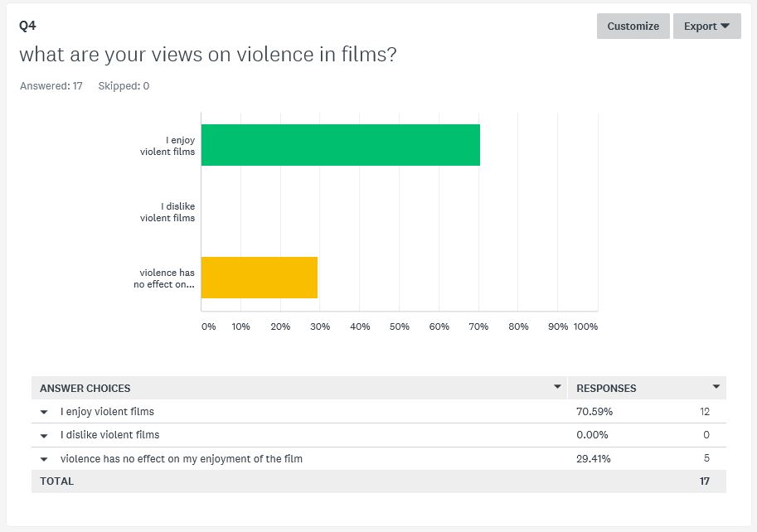This screenshot has height=532, width=757.
Task: Expand arrow beside 'I enjoy violent films'
Action: click(x=44, y=412)
